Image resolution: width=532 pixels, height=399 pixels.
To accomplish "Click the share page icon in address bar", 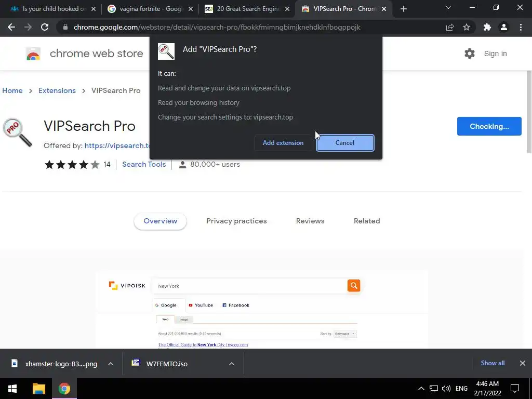I will [450, 27].
